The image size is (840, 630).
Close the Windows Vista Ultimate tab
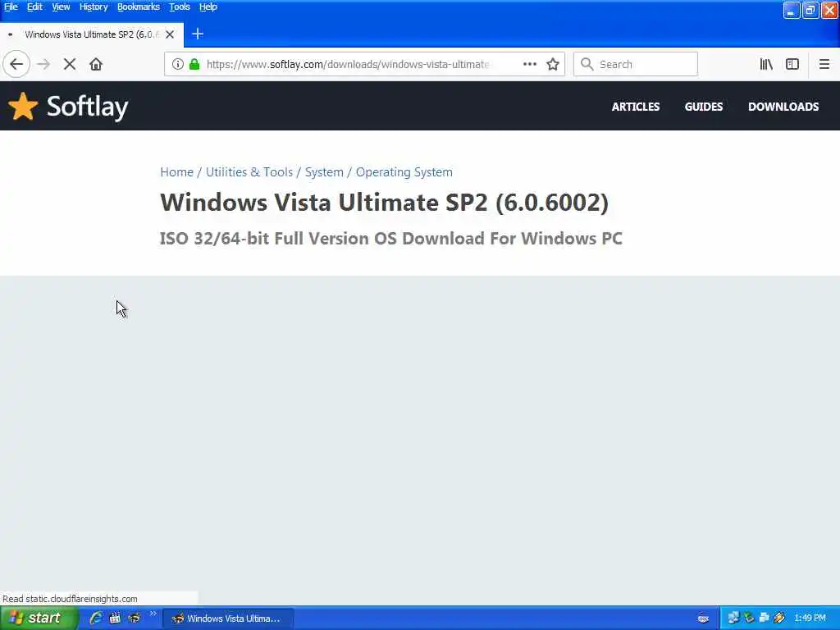pyautogui.click(x=170, y=34)
